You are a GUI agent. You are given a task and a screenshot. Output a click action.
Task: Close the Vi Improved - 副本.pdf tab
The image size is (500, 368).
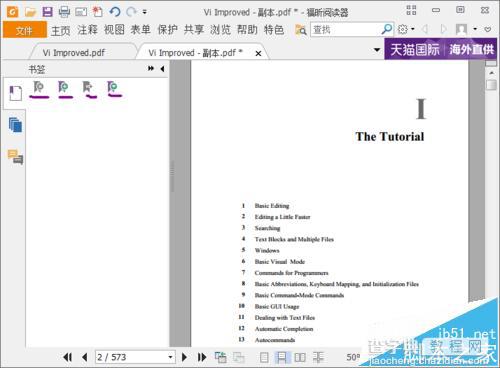(x=258, y=53)
